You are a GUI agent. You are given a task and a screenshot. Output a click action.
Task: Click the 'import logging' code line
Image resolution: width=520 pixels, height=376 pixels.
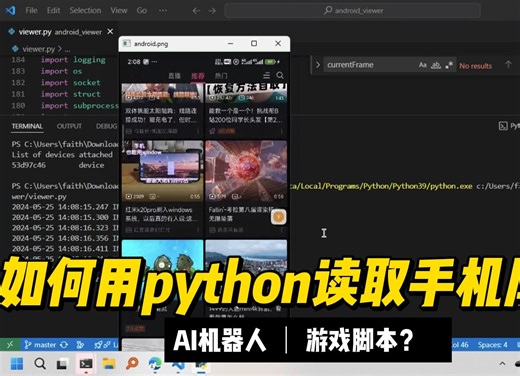pyautogui.click(x=73, y=60)
